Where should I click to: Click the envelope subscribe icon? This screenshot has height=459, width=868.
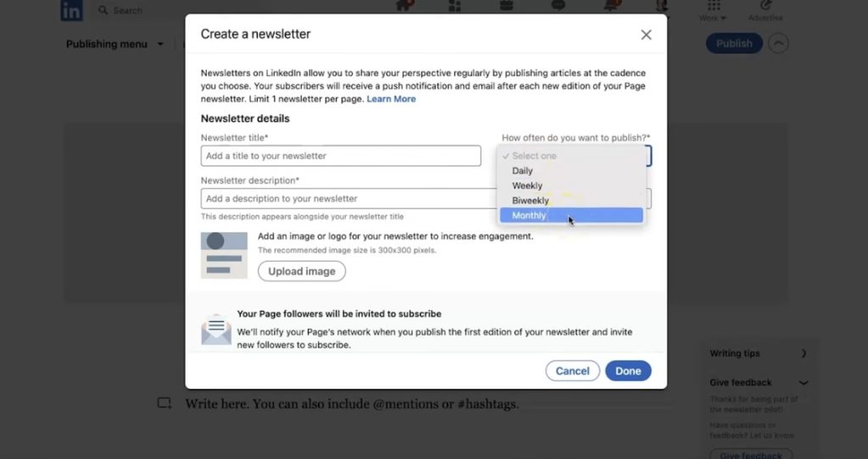coord(216,329)
